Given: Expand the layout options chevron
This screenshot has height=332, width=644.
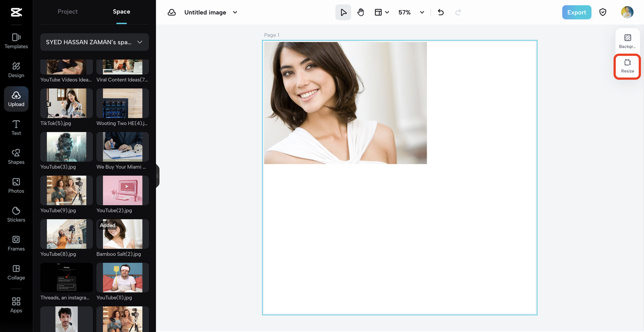Looking at the screenshot, I should point(387,12).
